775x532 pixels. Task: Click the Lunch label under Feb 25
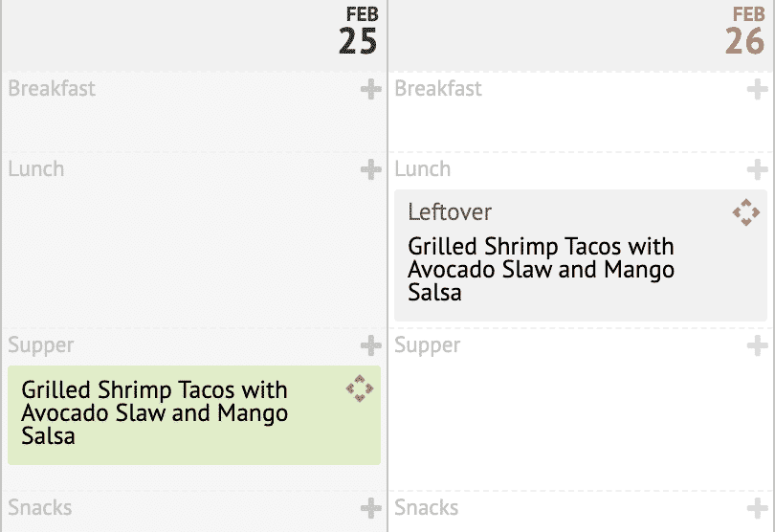pos(36,169)
